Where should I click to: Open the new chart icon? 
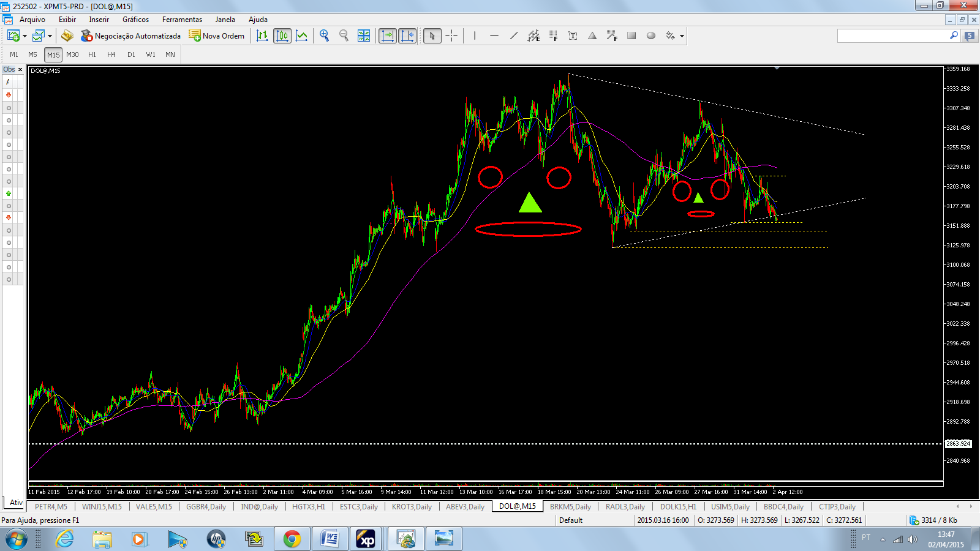coord(13,36)
